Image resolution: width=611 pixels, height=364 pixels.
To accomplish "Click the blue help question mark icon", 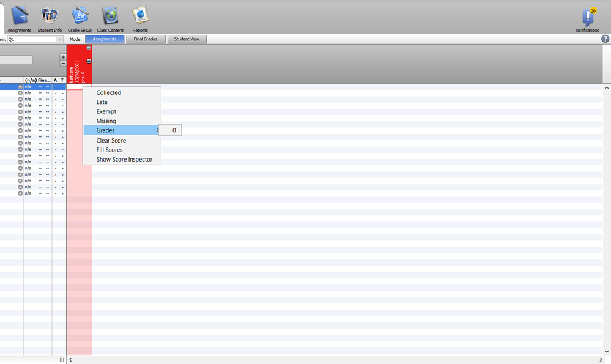I will (605, 39).
